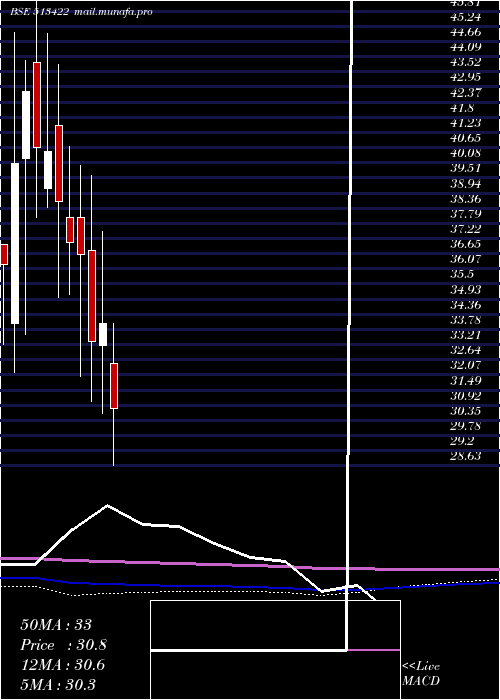Select the 31.49 price axis label

[466, 381]
